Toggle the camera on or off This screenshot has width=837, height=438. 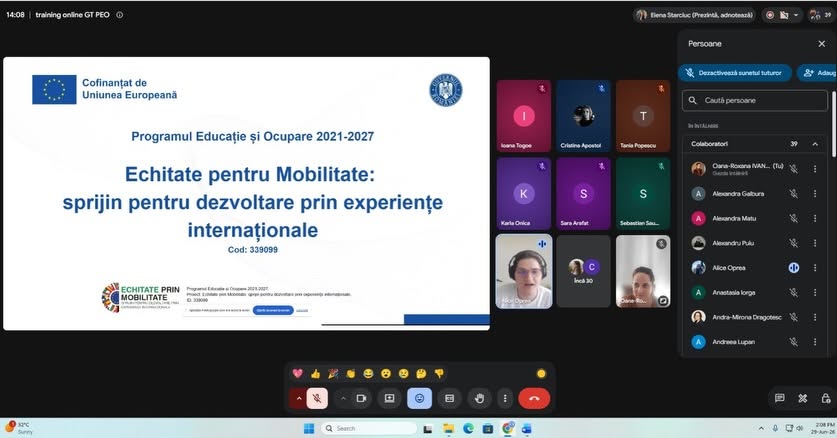(x=361, y=399)
